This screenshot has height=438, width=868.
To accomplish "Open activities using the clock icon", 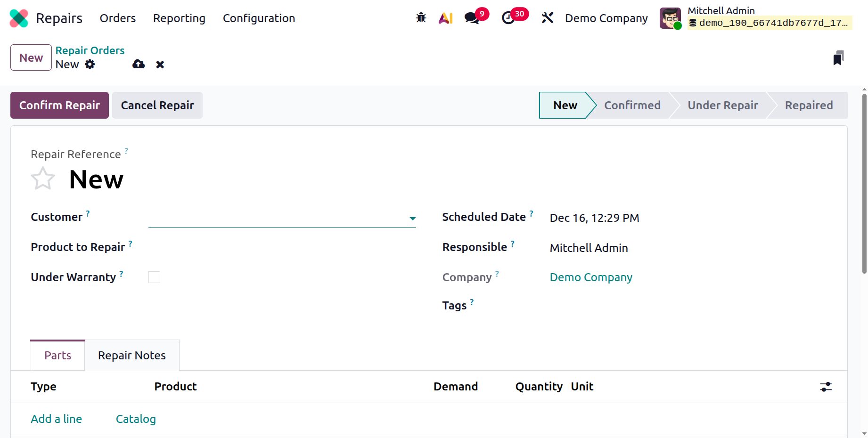I will tap(508, 17).
